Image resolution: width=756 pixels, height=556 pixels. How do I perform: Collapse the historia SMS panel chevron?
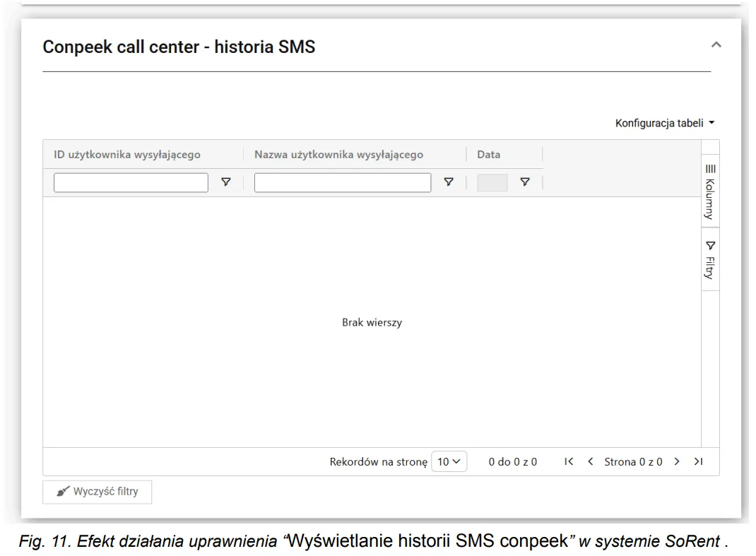click(716, 46)
